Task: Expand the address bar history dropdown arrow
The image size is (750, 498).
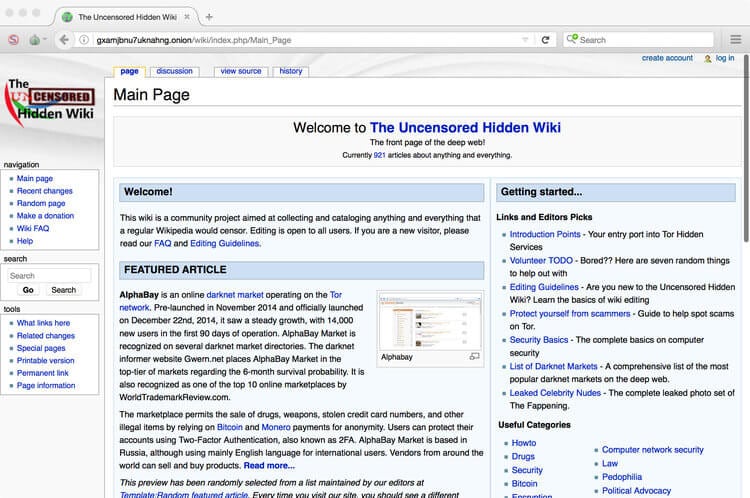Action: (525, 40)
